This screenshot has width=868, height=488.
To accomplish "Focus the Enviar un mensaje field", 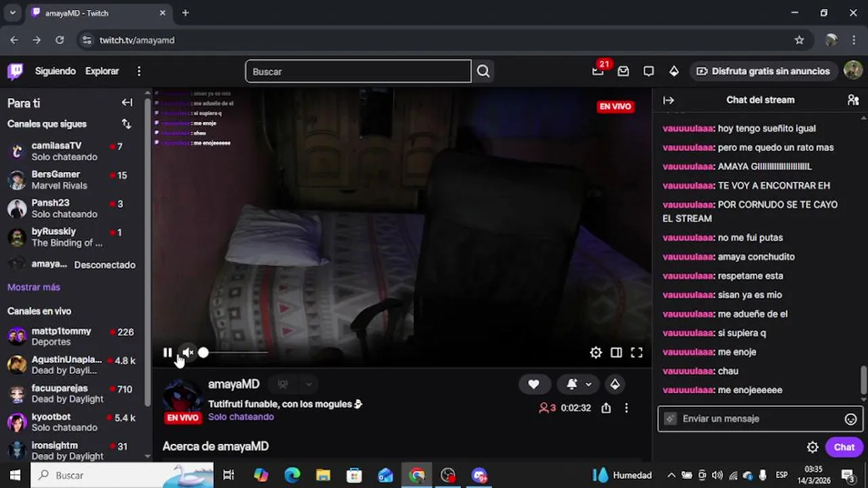I will coord(759,419).
